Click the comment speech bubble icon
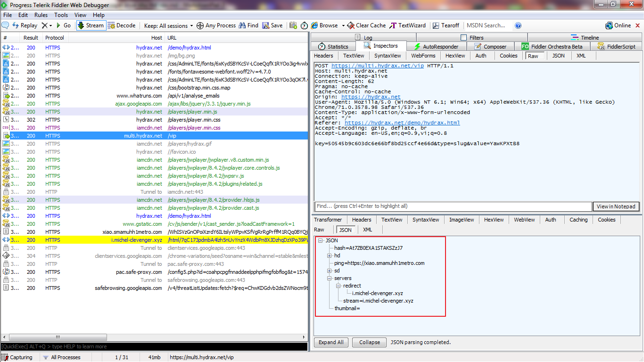 [6, 25]
